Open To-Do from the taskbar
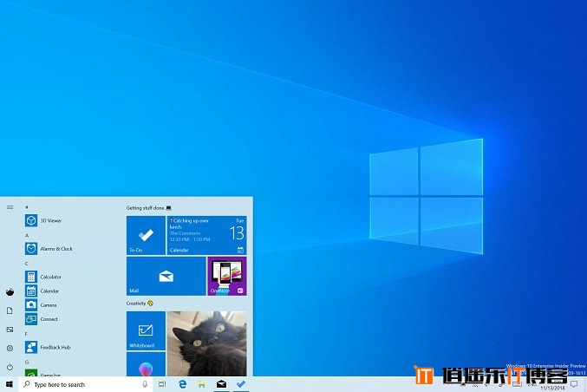 (x=241, y=384)
